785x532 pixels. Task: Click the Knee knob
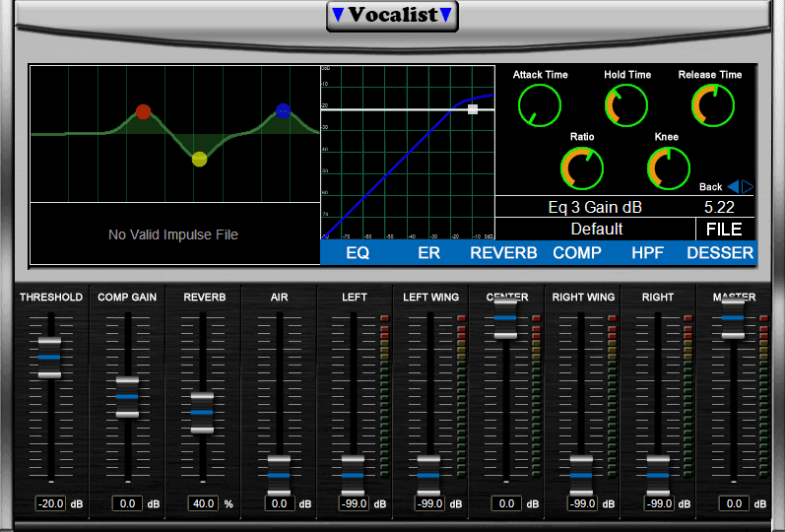[669, 168]
